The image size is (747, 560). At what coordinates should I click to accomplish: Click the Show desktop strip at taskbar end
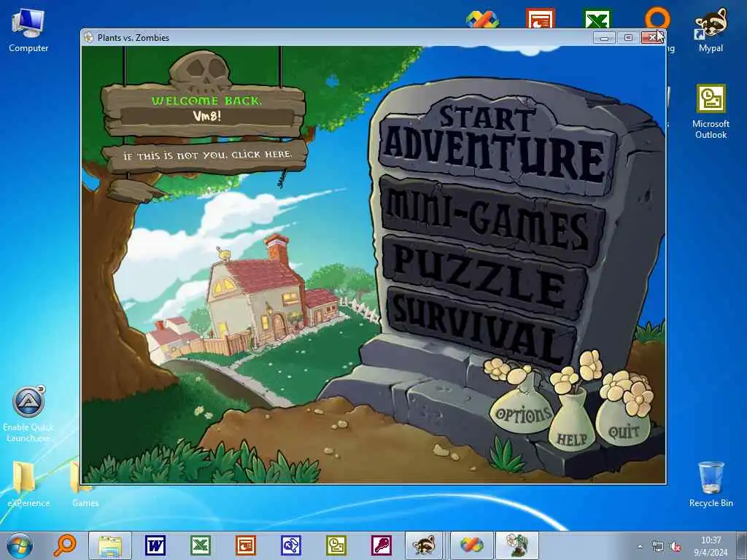[741, 545]
